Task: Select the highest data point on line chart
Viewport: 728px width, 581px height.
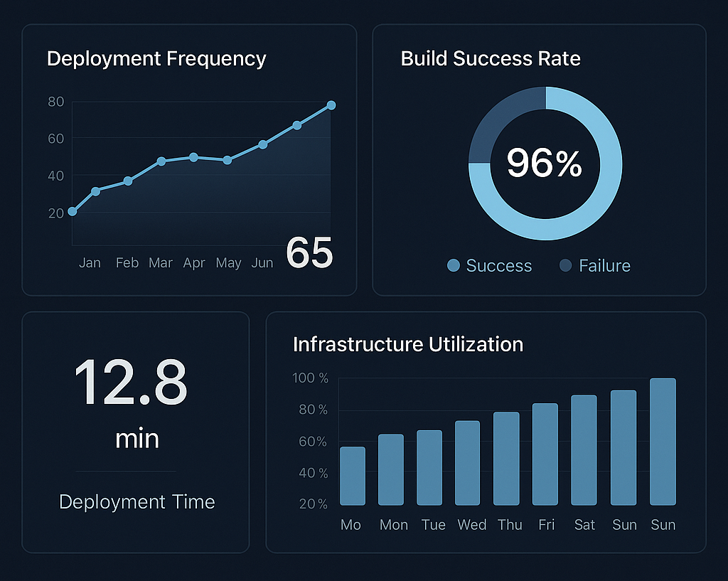Action: click(331, 105)
